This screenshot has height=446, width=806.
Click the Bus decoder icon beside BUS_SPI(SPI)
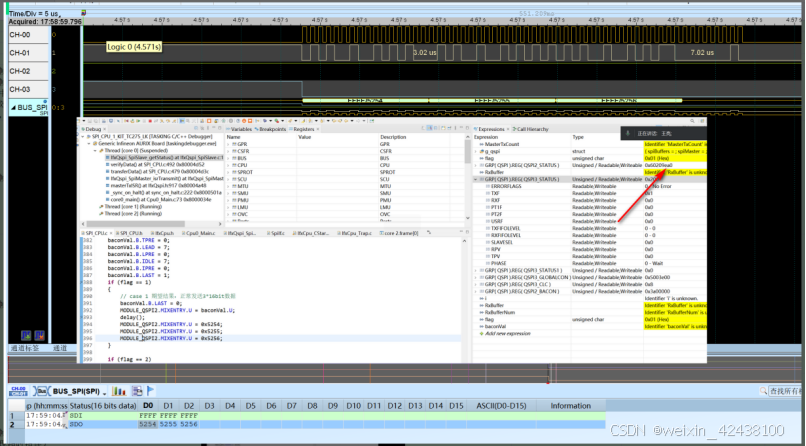tap(42, 391)
